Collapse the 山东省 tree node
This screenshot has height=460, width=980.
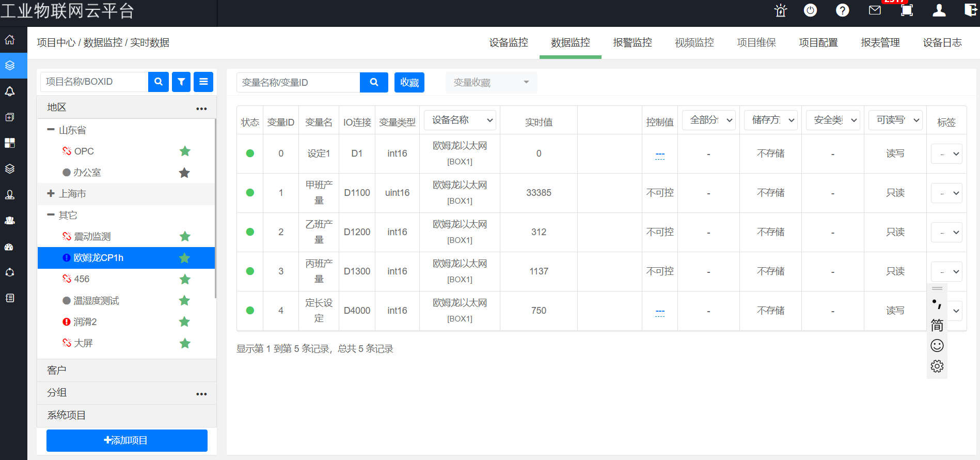[x=51, y=130]
